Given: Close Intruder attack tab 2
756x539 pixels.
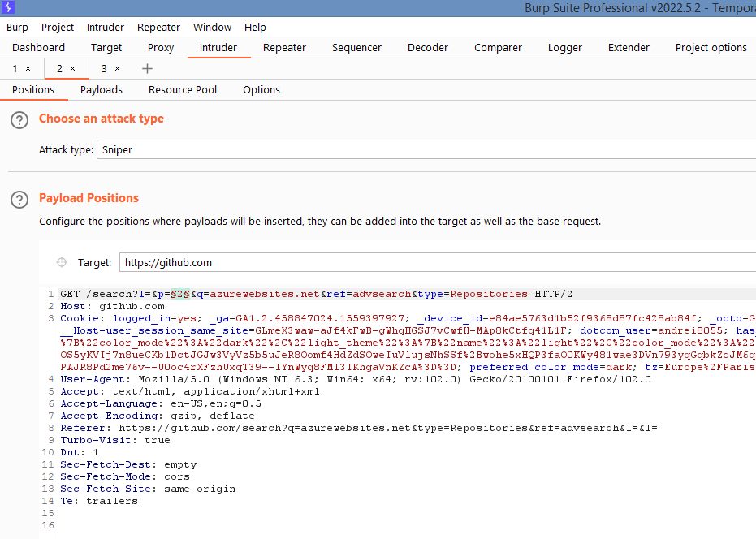Looking at the screenshot, I should coord(72,69).
